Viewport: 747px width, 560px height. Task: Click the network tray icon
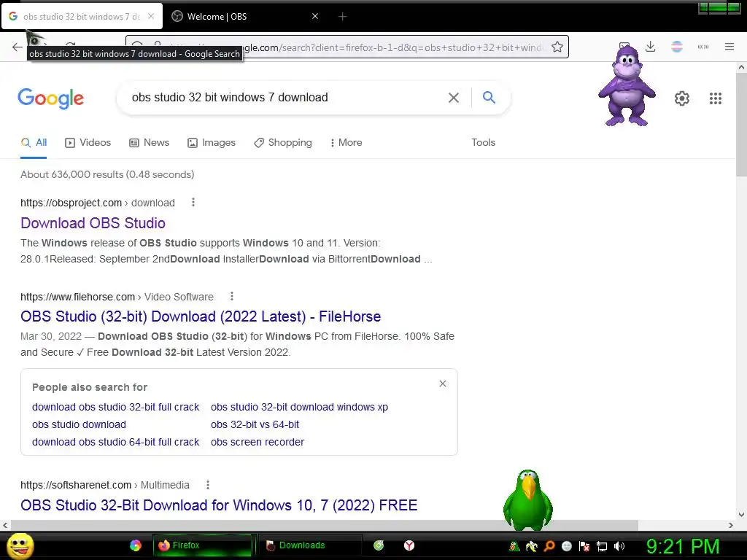click(602, 546)
